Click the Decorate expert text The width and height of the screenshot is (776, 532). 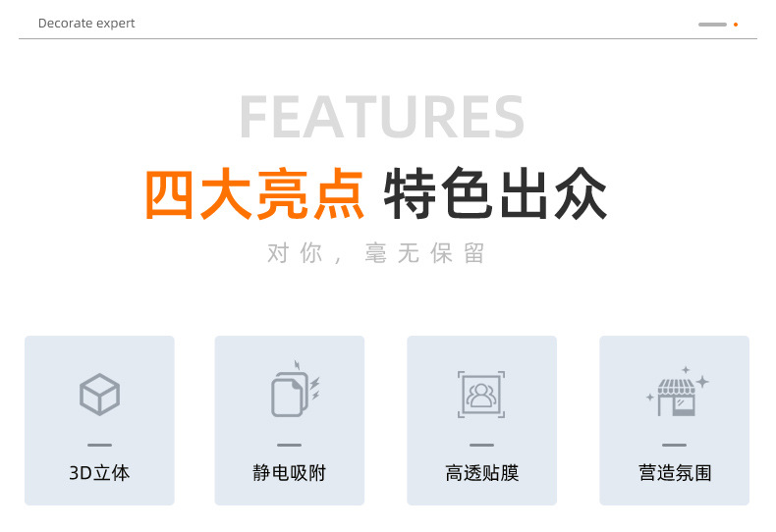pyautogui.click(x=86, y=24)
